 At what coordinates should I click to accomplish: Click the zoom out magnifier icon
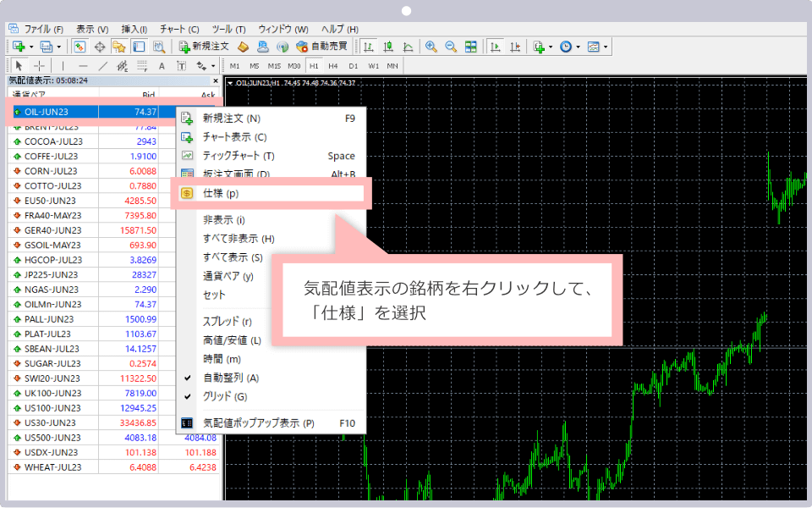(450, 47)
